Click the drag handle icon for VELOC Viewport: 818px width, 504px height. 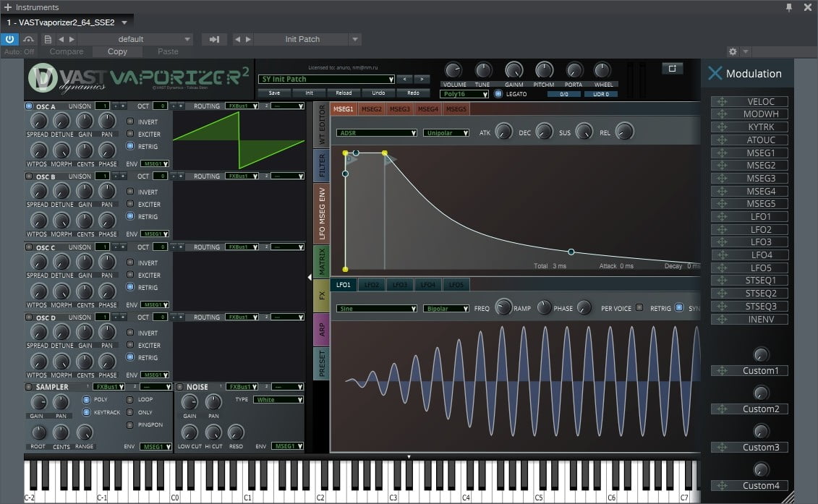tap(722, 102)
